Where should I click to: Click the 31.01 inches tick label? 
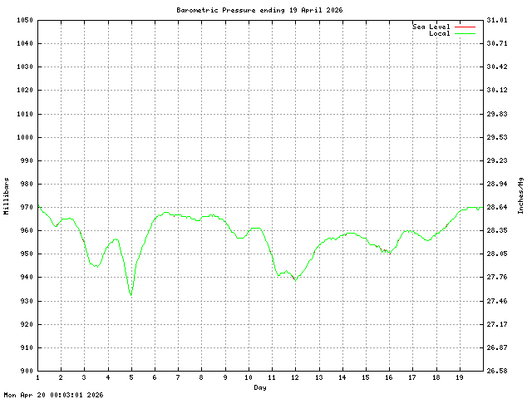coord(496,20)
